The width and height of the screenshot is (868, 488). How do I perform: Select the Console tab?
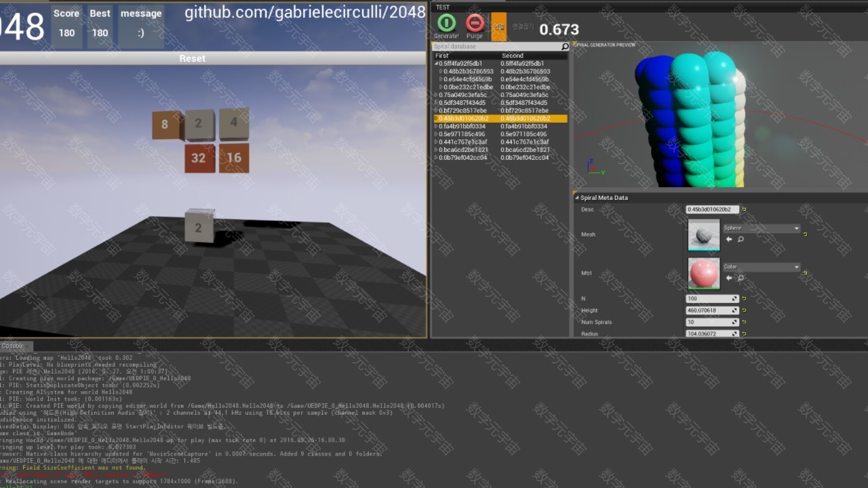click(x=12, y=346)
